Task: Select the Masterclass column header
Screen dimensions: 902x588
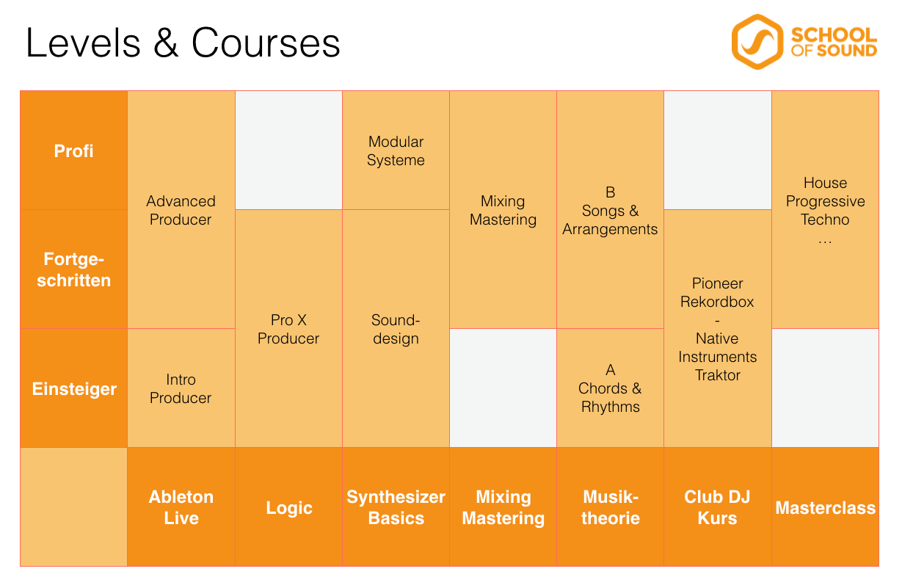Action: 826,508
